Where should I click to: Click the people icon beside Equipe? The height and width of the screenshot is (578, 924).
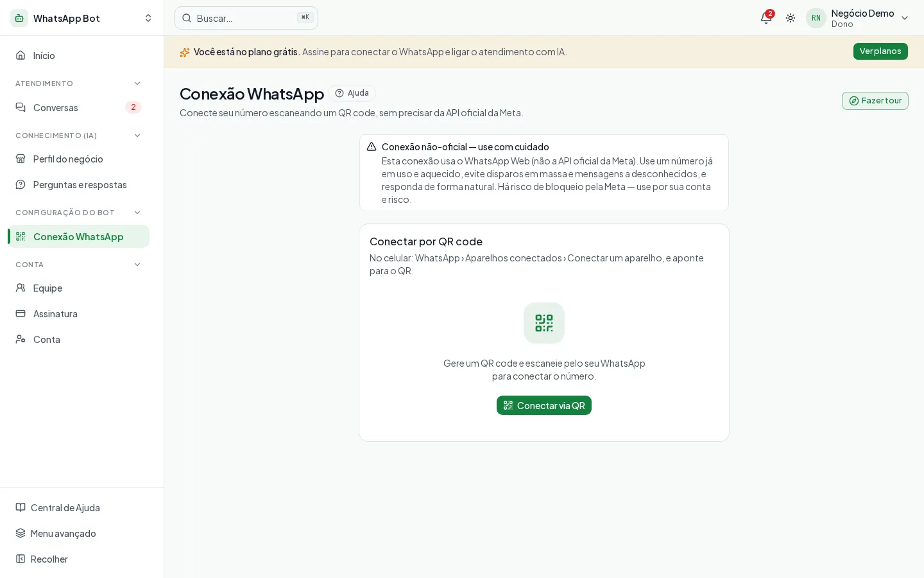(x=21, y=288)
